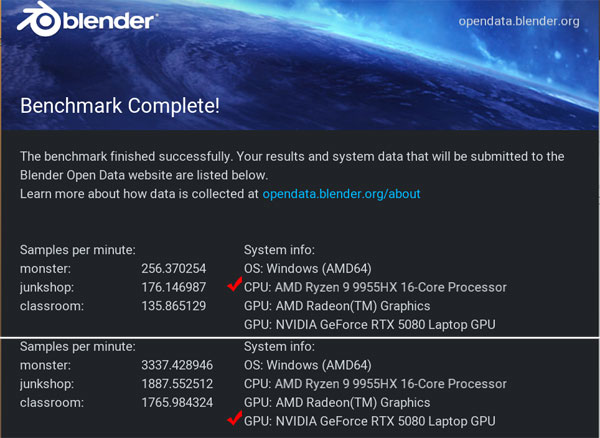Click the red checkmark beside RTX 5080 GPU

click(235, 418)
